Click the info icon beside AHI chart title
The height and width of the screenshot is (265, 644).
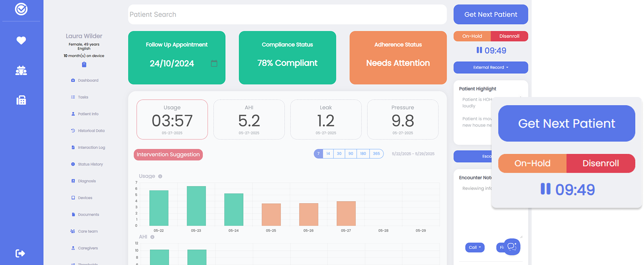(152, 237)
